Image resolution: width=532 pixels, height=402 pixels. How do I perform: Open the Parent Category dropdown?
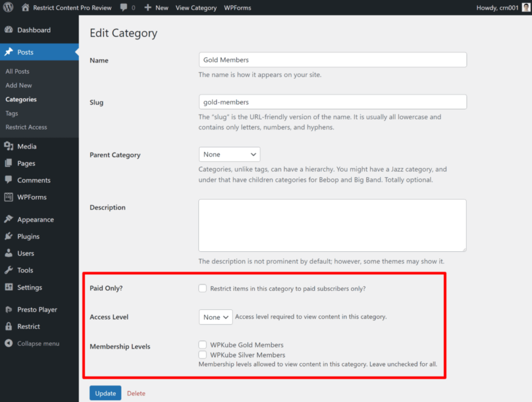pos(229,154)
